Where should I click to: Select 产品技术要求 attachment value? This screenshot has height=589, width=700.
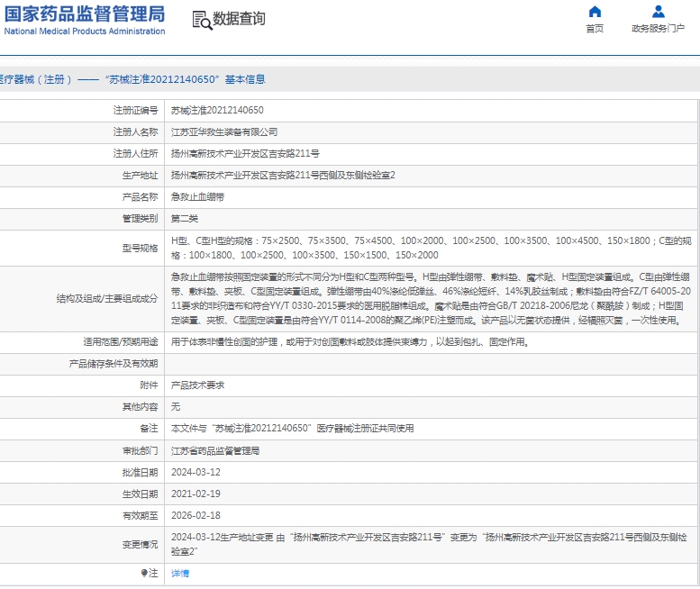click(198, 385)
